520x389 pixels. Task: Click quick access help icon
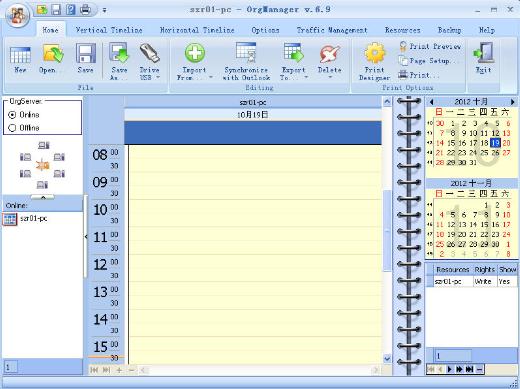click(x=70, y=10)
